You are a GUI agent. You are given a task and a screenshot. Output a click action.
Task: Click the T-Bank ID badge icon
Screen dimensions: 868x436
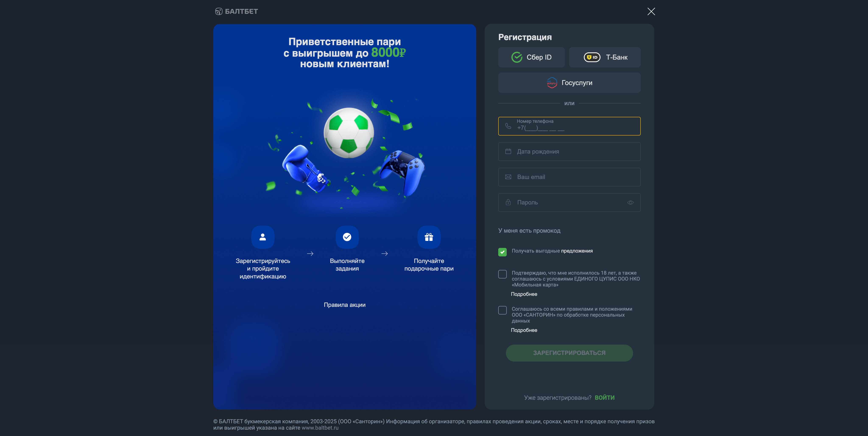(592, 57)
